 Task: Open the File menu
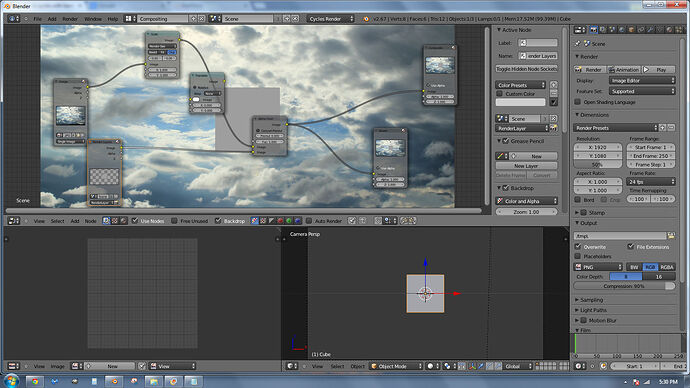coord(37,19)
